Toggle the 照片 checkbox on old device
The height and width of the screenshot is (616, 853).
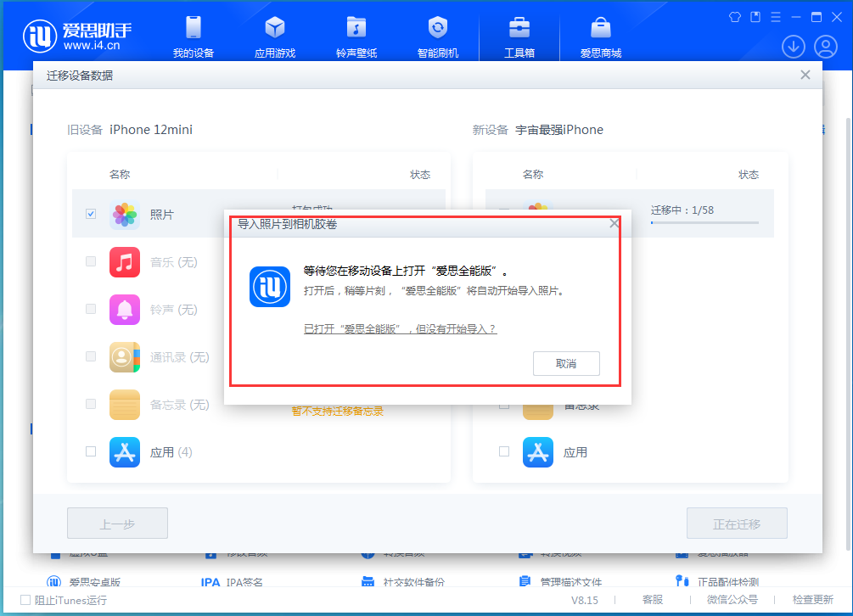(91, 214)
